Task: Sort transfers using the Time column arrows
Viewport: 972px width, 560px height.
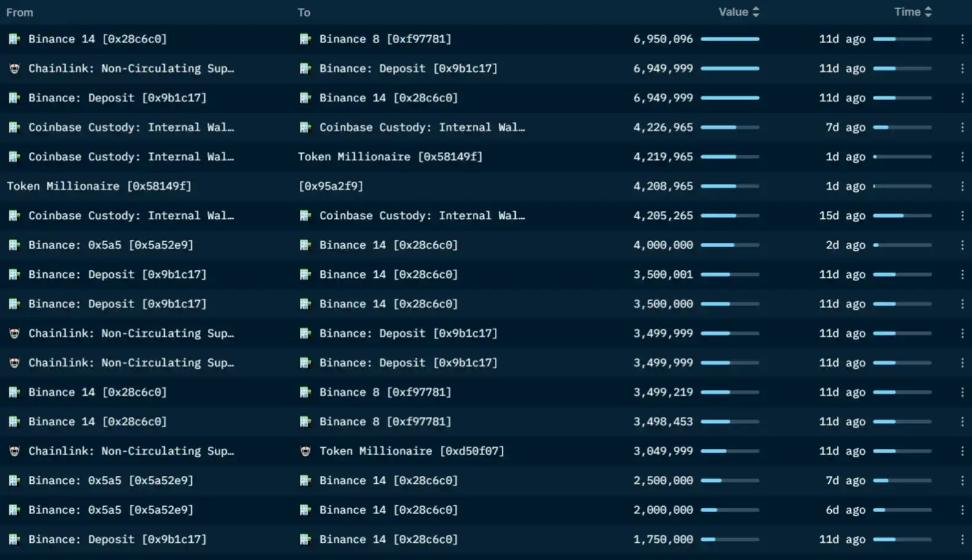Action: (928, 12)
